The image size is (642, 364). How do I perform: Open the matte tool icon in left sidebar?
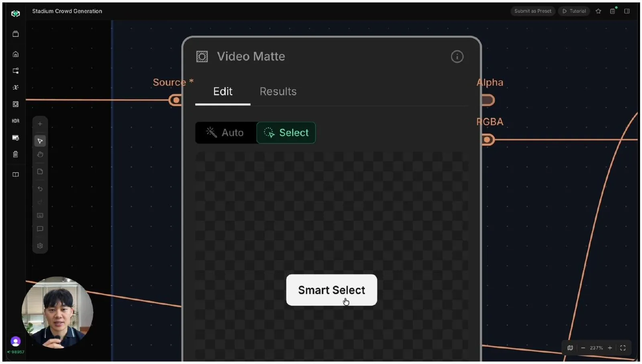(16, 104)
